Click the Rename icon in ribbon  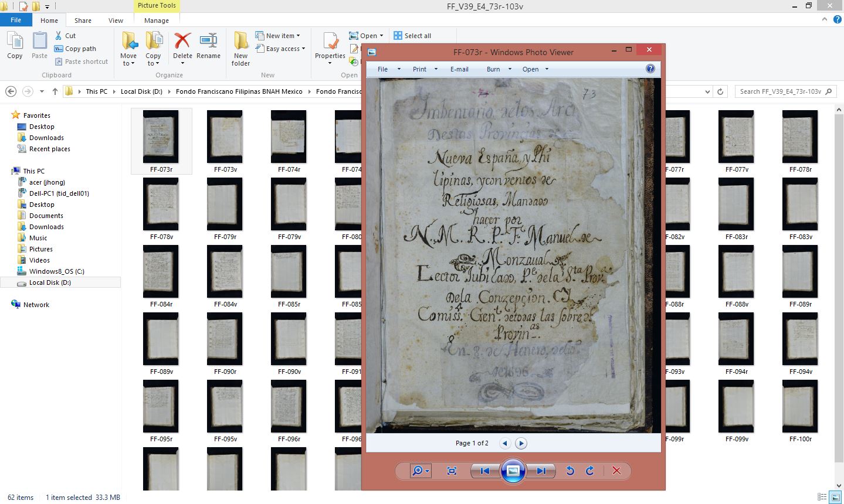(x=208, y=46)
